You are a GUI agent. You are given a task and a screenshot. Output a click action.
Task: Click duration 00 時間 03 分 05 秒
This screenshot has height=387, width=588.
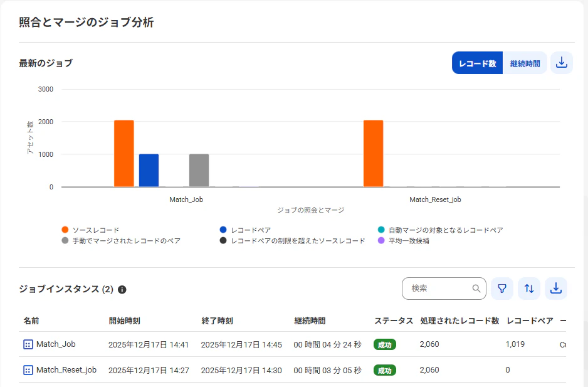(327, 371)
